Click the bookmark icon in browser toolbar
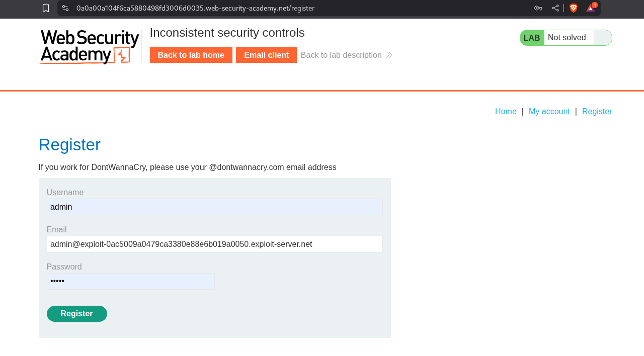Viewport: 644px width, 356px height. pyautogui.click(x=46, y=8)
